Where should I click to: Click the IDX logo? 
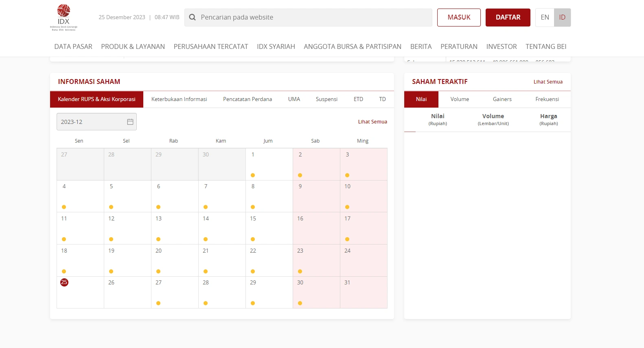(64, 17)
